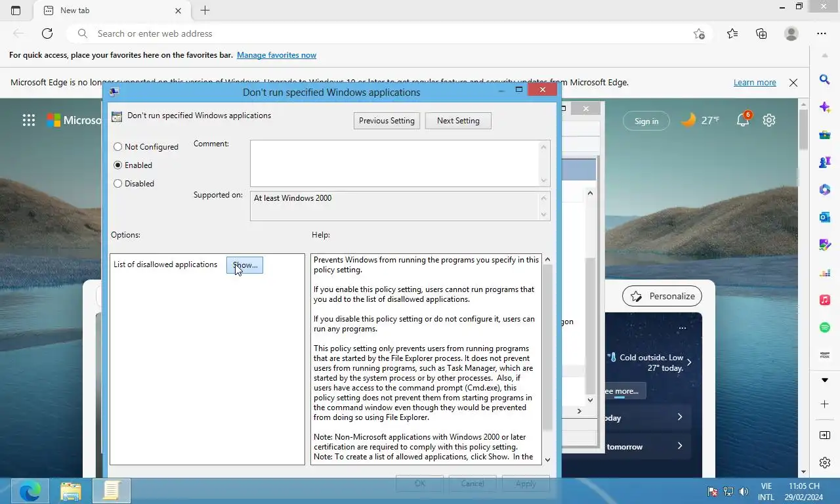Image resolution: width=840 pixels, height=504 pixels.
Task: Click the Supported on text area
Action: [394, 206]
